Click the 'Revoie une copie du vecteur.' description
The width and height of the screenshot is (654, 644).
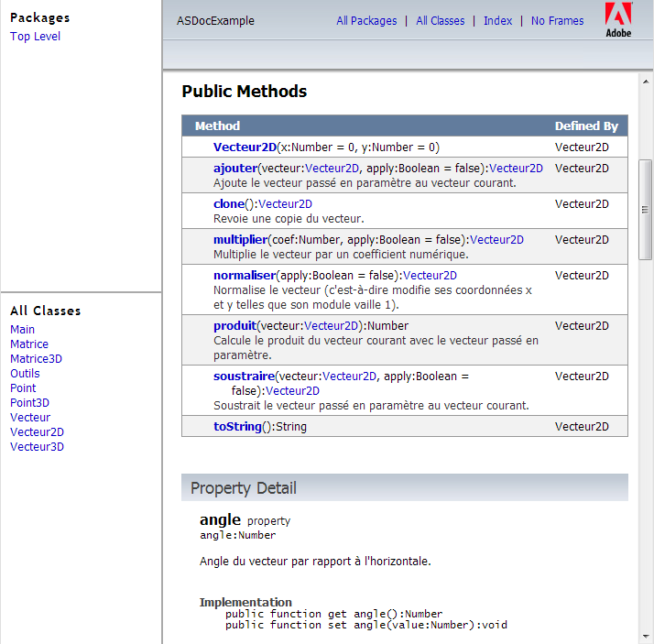click(289, 219)
